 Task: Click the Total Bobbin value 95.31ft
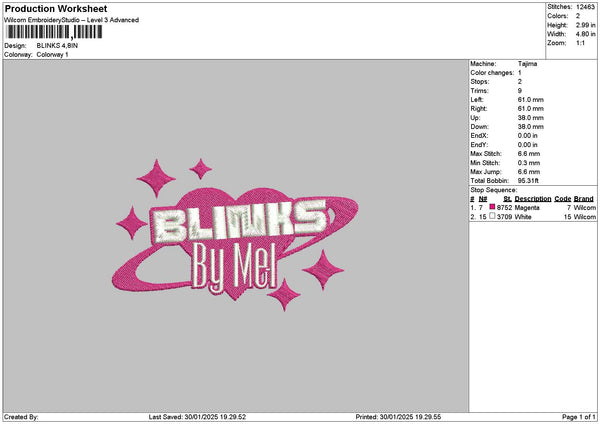coord(528,181)
